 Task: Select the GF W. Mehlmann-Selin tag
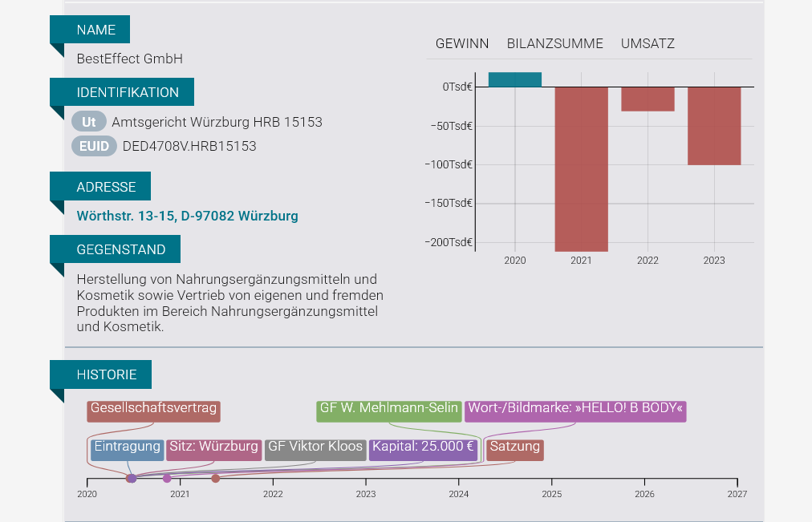(x=389, y=411)
